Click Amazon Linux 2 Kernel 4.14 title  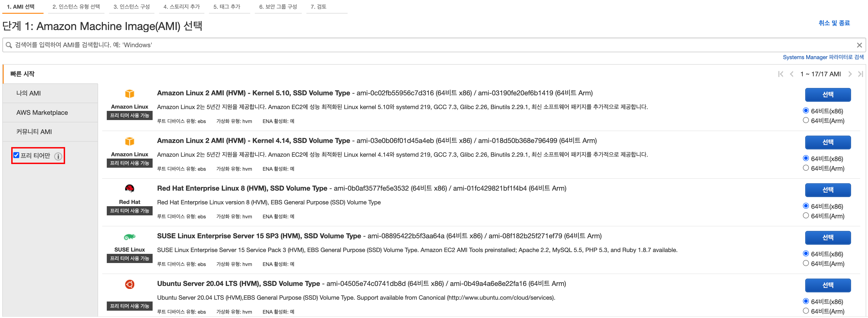click(x=253, y=141)
